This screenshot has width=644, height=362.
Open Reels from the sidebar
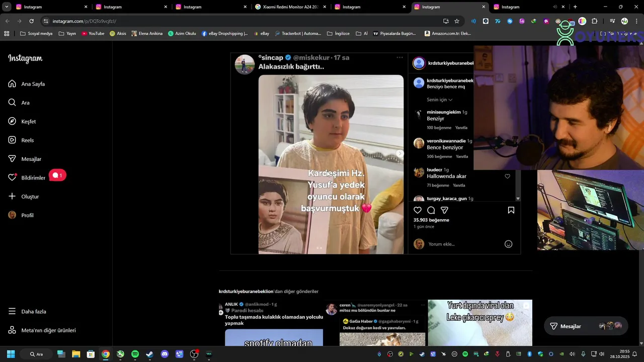[x=21, y=140]
